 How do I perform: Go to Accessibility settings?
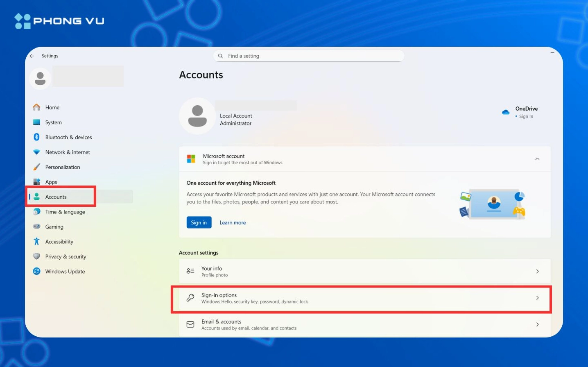pyautogui.click(x=59, y=241)
